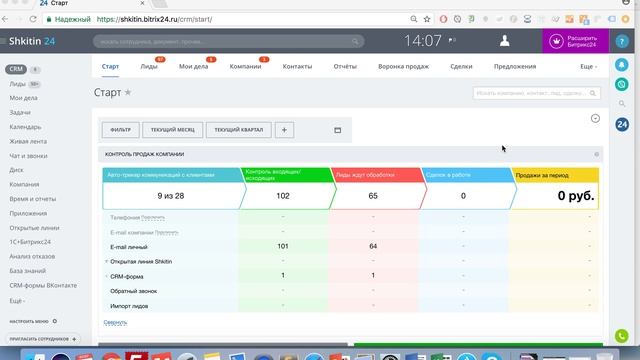Click the CRM badge in left sidebar

point(16,69)
